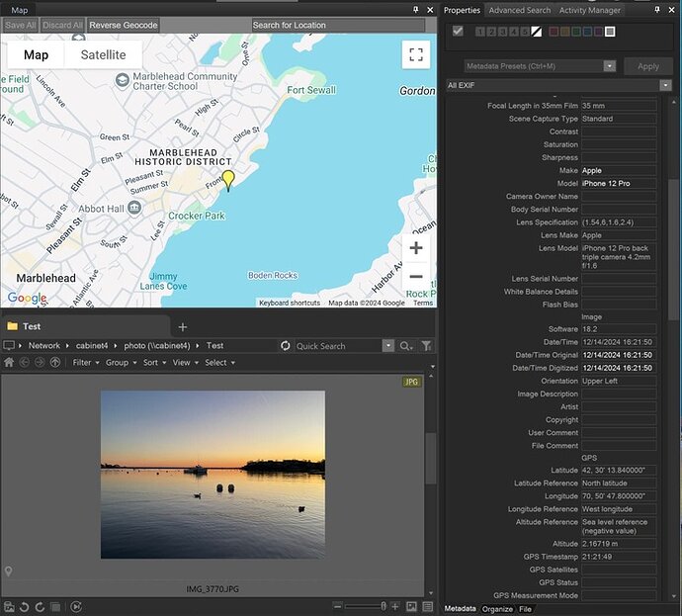Open the Sort dropdown menu

(x=153, y=363)
